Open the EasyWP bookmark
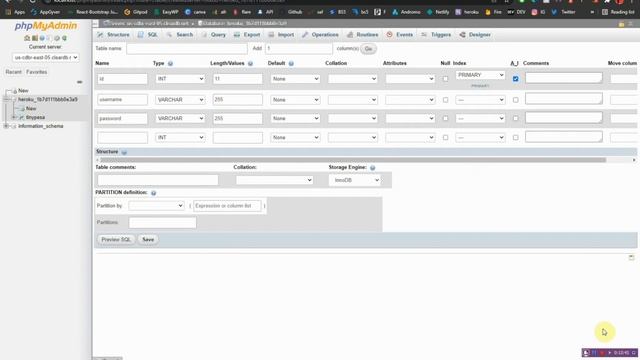The width and height of the screenshot is (640, 360). [166, 12]
